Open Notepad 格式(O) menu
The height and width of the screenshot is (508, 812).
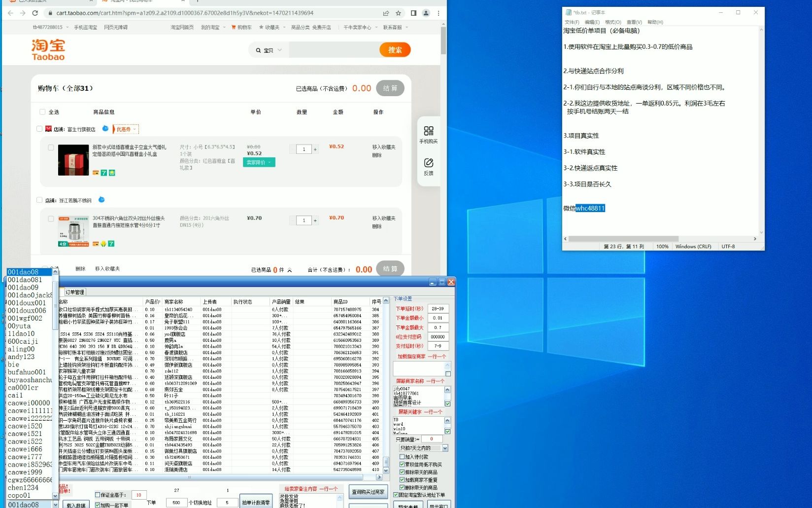coord(613,22)
